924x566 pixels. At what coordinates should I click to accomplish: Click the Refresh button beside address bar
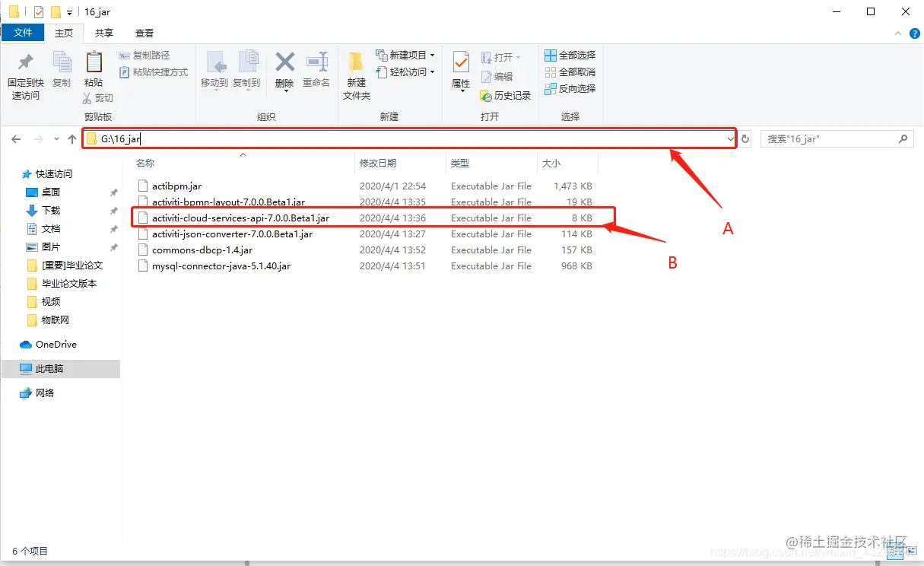[x=745, y=139]
